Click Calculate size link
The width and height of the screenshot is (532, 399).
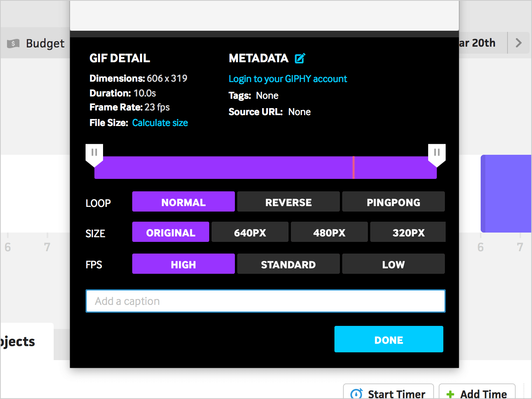(160, 123)
